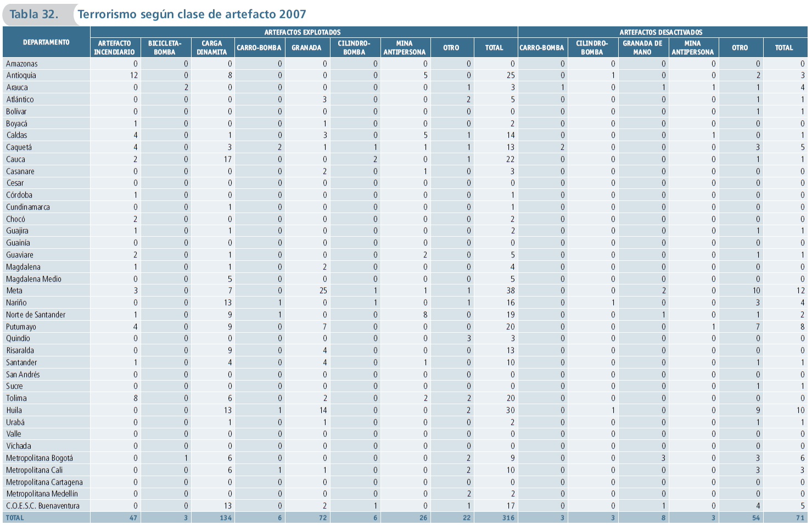This screenshot has width=812, height=525.
Task: Click the grand total value 316
Action: [x=508, y=518]
